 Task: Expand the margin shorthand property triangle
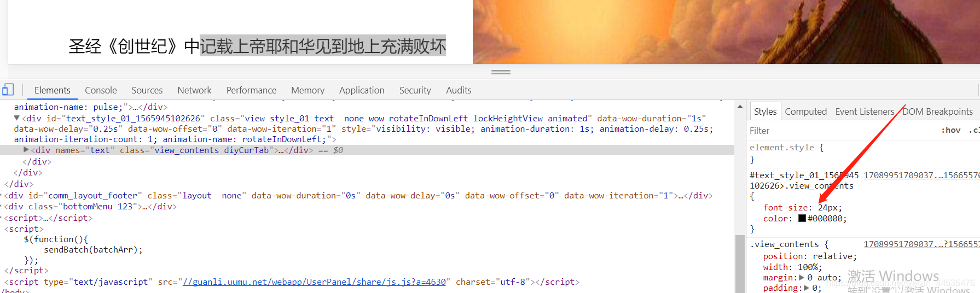click(802, 278)
